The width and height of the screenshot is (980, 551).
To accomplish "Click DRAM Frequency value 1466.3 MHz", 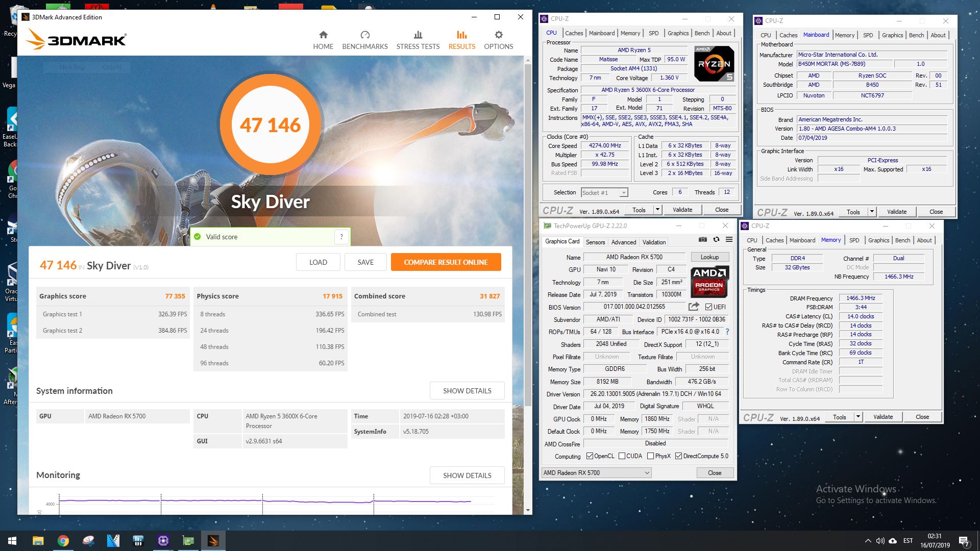I will coord(861,298).
